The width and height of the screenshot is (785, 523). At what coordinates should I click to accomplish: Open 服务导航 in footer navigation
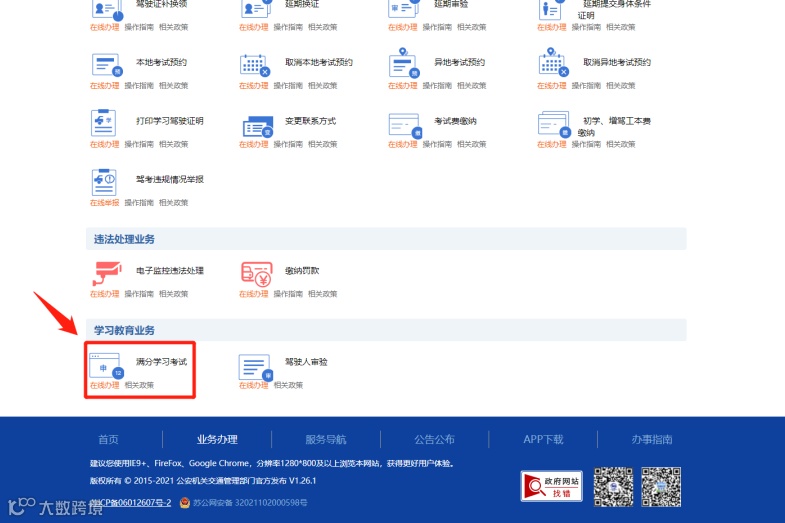[x=326, y=439]
